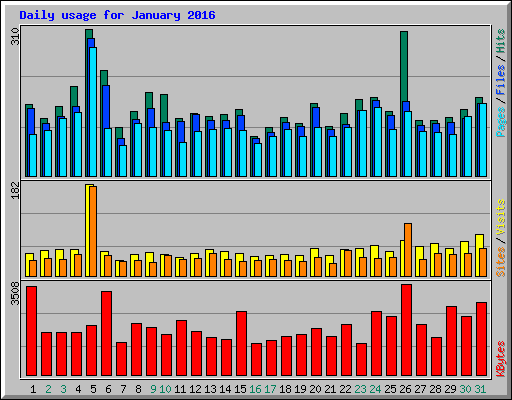This screenshot has width=512, height=400.
Task: Click the 182 axis label
Action: coord(15,191)
